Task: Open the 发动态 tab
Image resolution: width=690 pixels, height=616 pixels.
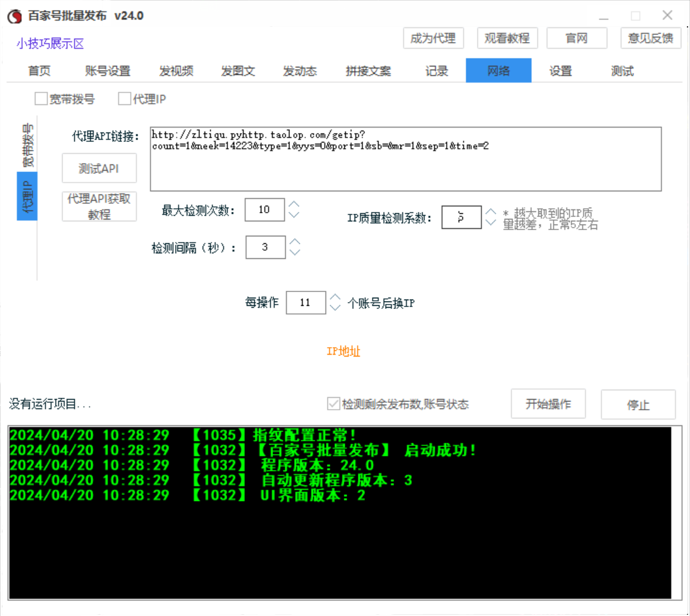Action: pos(299,71)
